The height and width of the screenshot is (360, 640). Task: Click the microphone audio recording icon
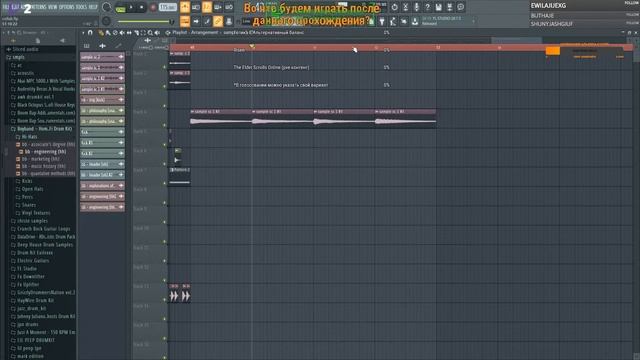[x=416, y=7]
